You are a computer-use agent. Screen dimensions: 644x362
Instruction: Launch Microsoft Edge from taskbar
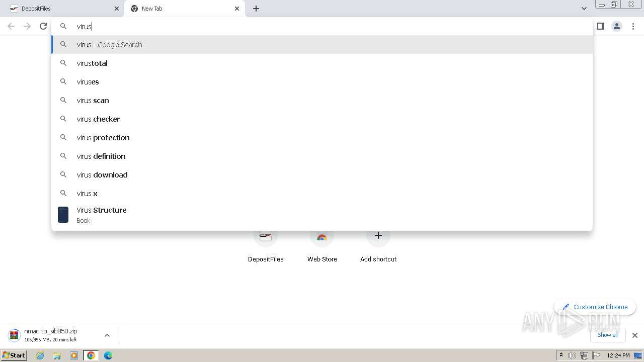click(x=108, y=355)
